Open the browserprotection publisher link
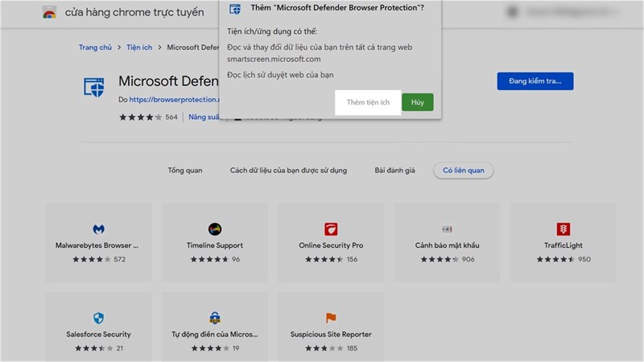This screenshot has width=644, height=362. (174, 99)
